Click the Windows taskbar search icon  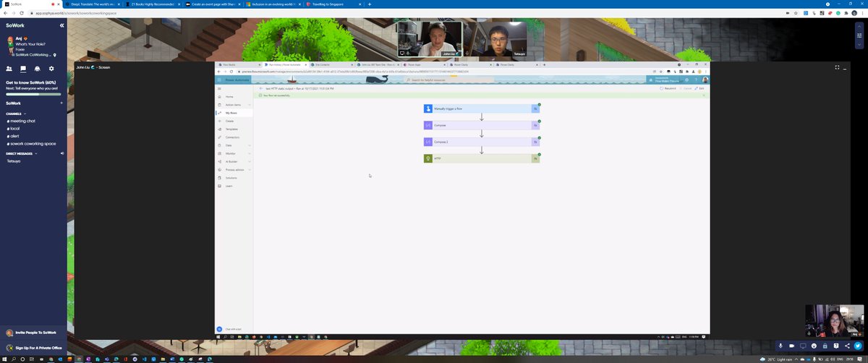pyautogui.click(x=14, y=359)
